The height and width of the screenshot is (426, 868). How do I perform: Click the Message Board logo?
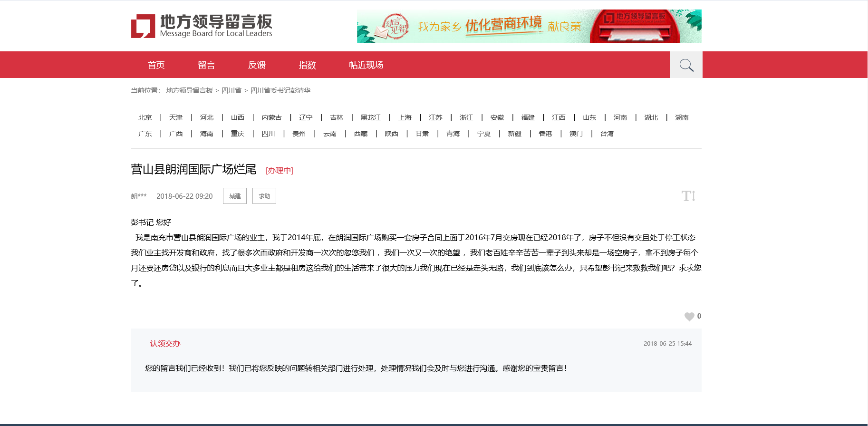(202, 26)
